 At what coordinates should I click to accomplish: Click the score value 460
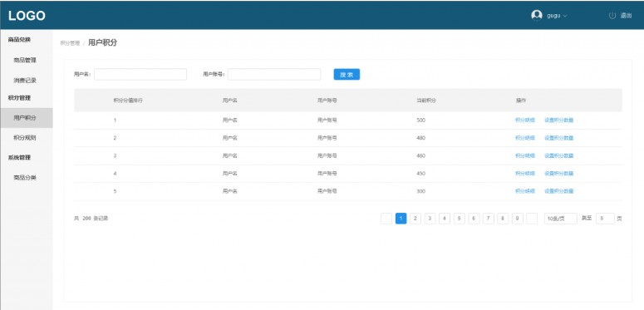click(420, 155)
